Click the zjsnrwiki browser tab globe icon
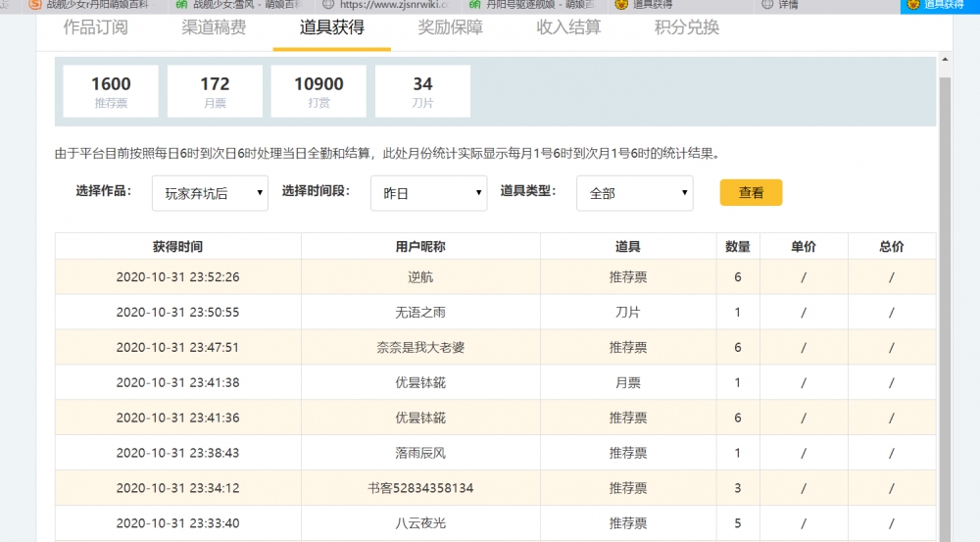The width and height of the screenshot is (980, 542). point(328,5)
